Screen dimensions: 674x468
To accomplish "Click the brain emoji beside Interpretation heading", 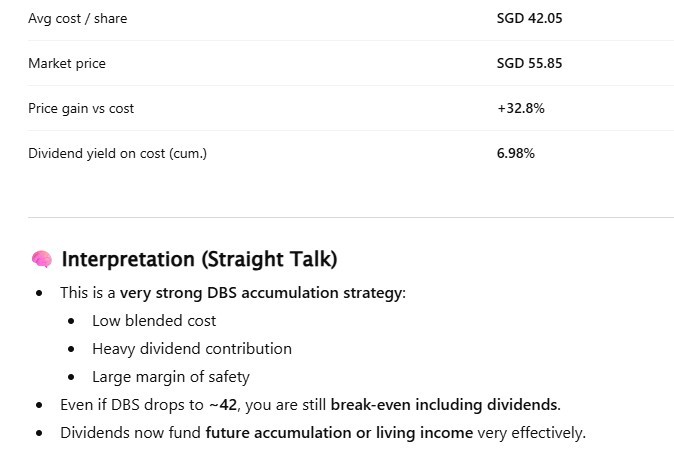I will 41,260.
